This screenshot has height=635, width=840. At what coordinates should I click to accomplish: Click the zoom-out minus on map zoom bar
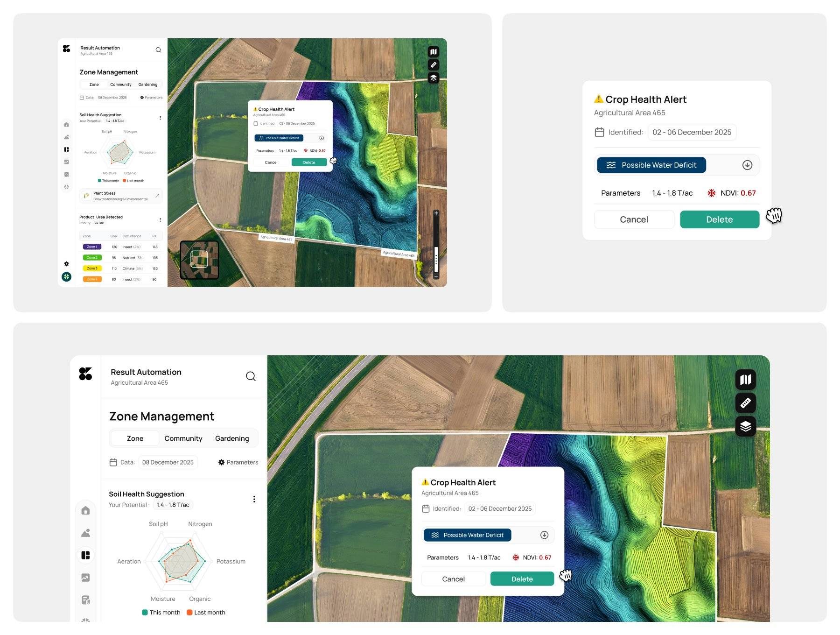click(436, 276)
